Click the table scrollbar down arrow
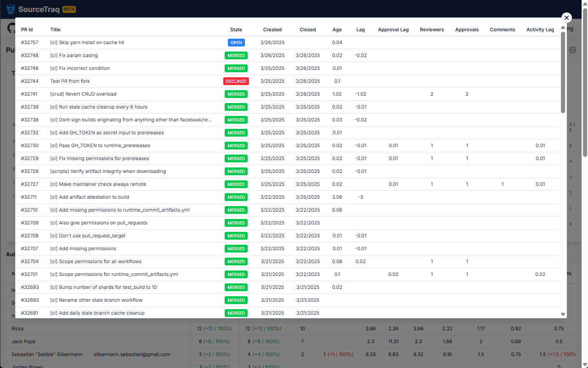Viewport: 588px width, 368px height. click(563, 314)
